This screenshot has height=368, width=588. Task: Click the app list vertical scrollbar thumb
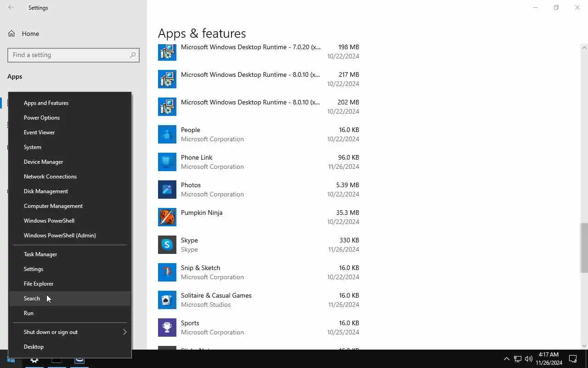(x=584, y=247)
